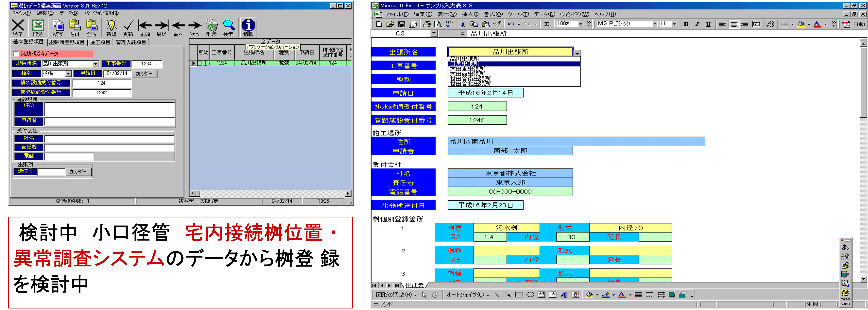Image resolution: width=868 pixels, height=310 pixels.
Task: Expand the 種別 dropdown
Action: 68,73
